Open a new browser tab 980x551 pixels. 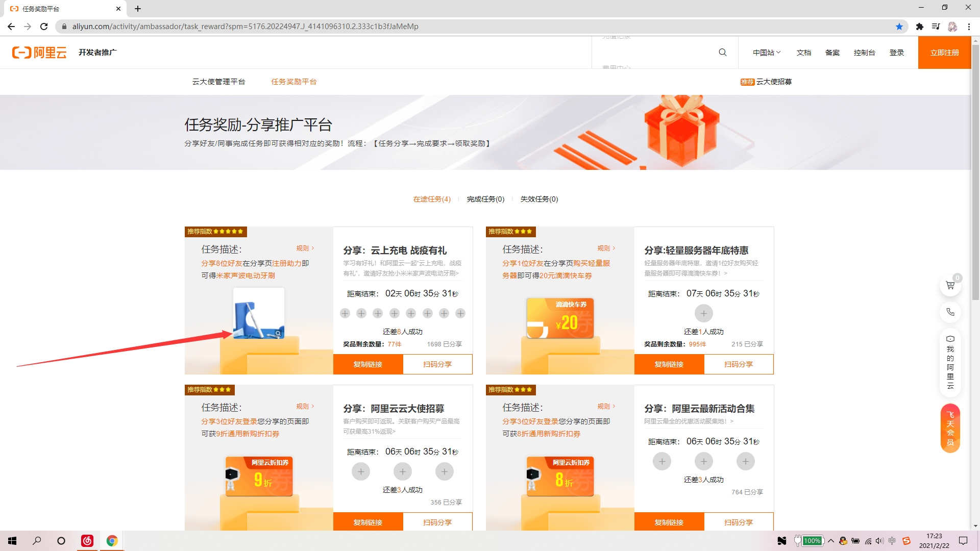[138, 9]
